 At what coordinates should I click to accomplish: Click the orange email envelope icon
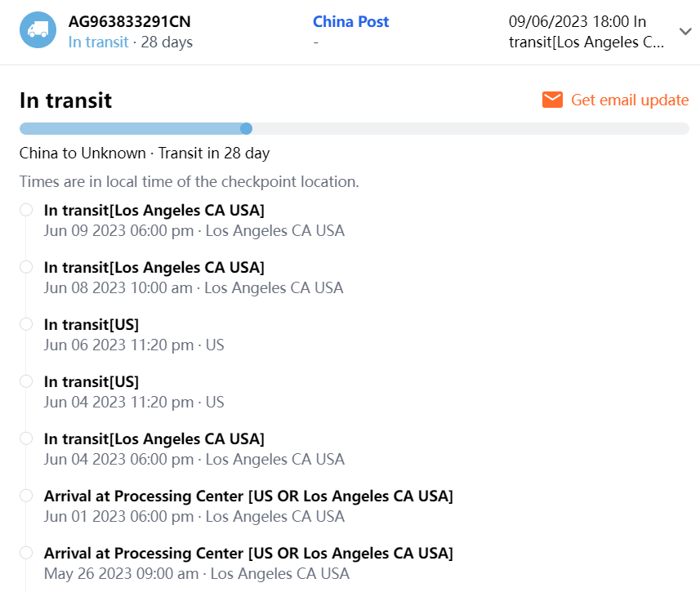[553, 100]
